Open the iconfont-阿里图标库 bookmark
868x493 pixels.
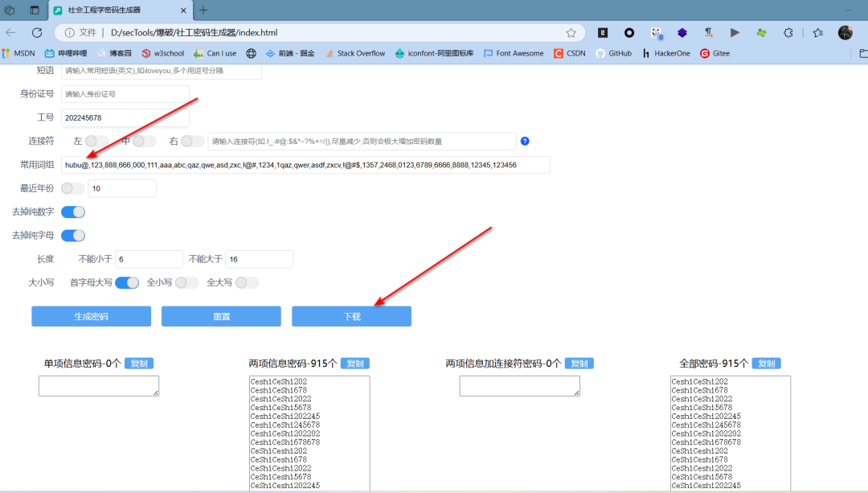(434, 53)
